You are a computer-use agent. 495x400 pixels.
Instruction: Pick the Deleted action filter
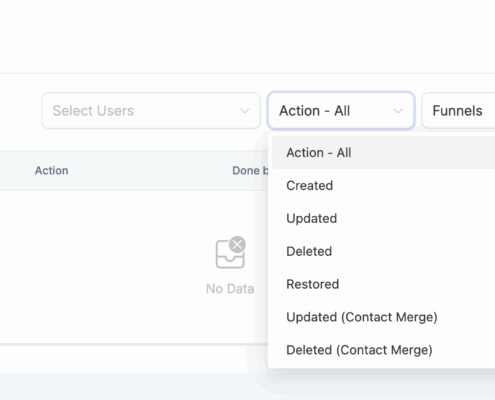pos(383,251)
